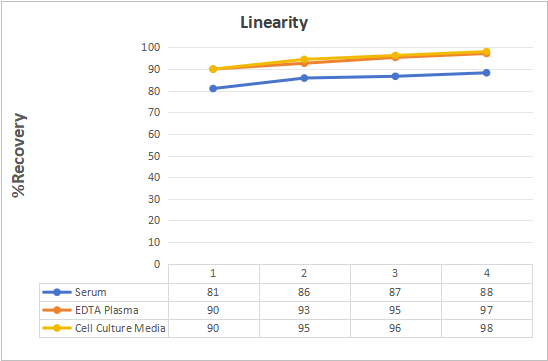Click the Serum value 81 table cell

pos(214,292)
